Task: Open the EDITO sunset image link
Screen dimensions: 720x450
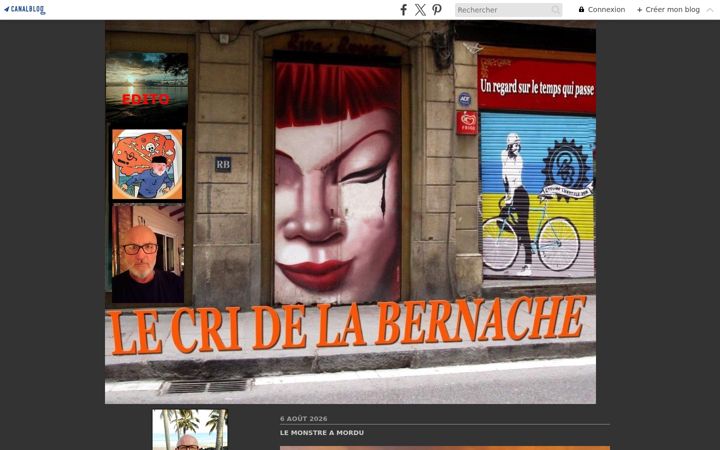Action: click(x=146, y=87)
